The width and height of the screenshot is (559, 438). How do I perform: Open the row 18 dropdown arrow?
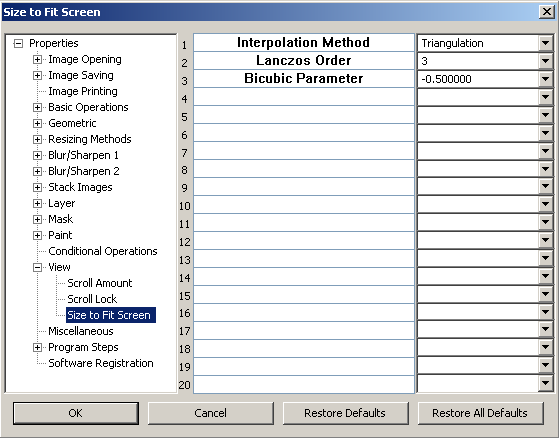point(545,348)
